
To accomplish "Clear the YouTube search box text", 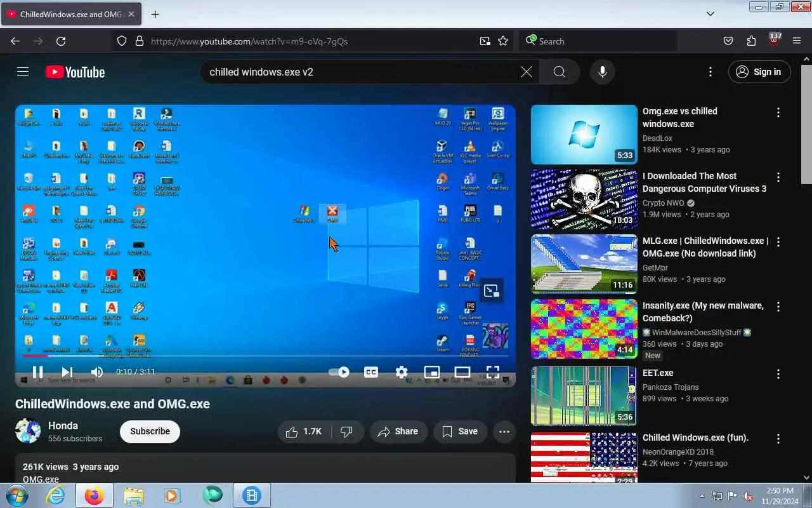I will pyautogui.click(x=526, y=72).
